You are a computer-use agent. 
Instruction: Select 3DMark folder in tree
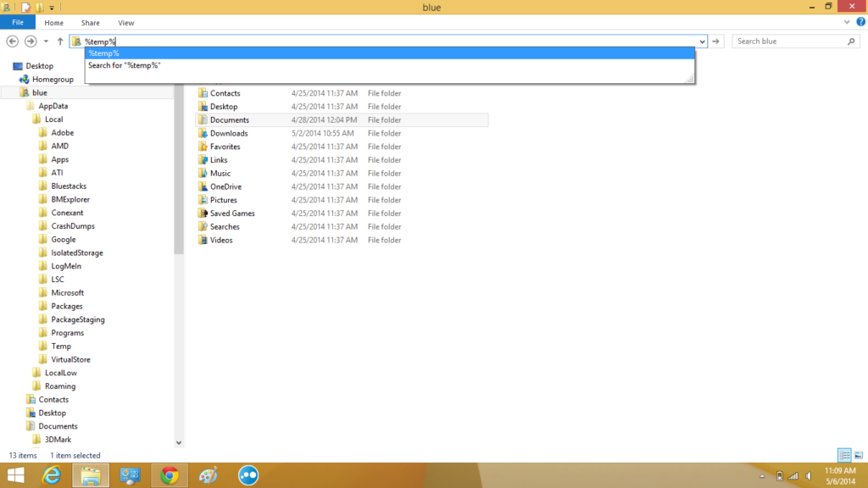pos(58,440)
